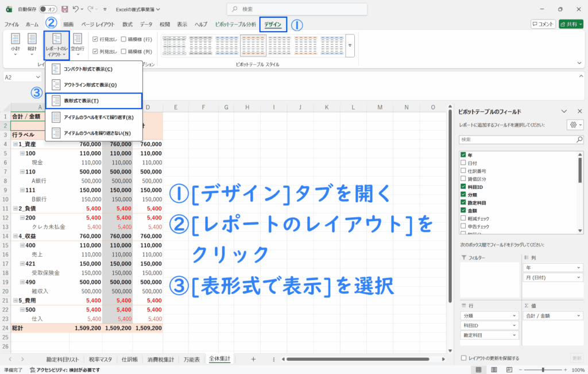Image resolution: width=588 pixels, height=374 pixels.
Task: Click the page layout view icon in status bar
Action: coord(494,370)
